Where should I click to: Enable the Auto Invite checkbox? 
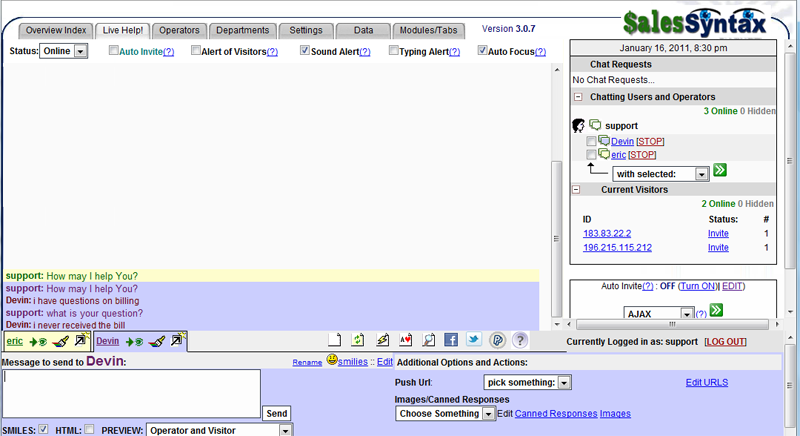click(x=113, y=50)
